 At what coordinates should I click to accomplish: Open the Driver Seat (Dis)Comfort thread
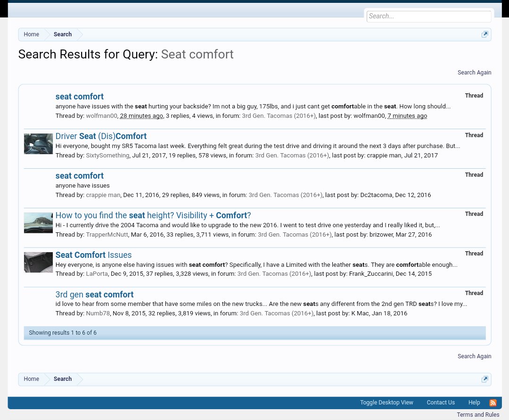coord(101,136)
